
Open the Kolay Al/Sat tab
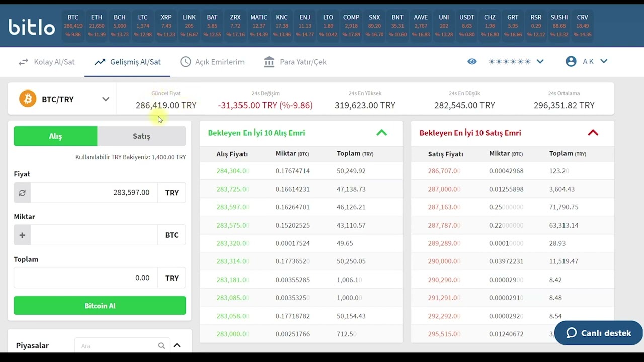coord(47,62)
